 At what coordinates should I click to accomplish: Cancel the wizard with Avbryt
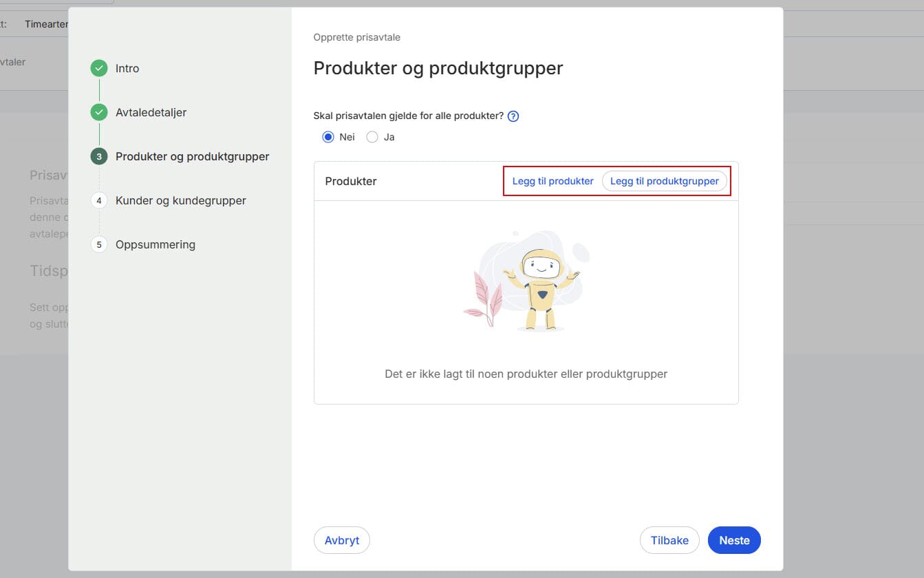coord(341,540)
